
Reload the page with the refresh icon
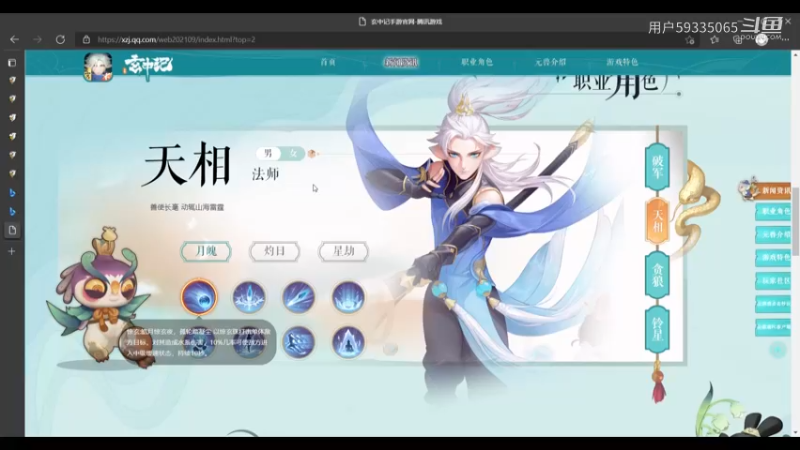click(60, 39)
